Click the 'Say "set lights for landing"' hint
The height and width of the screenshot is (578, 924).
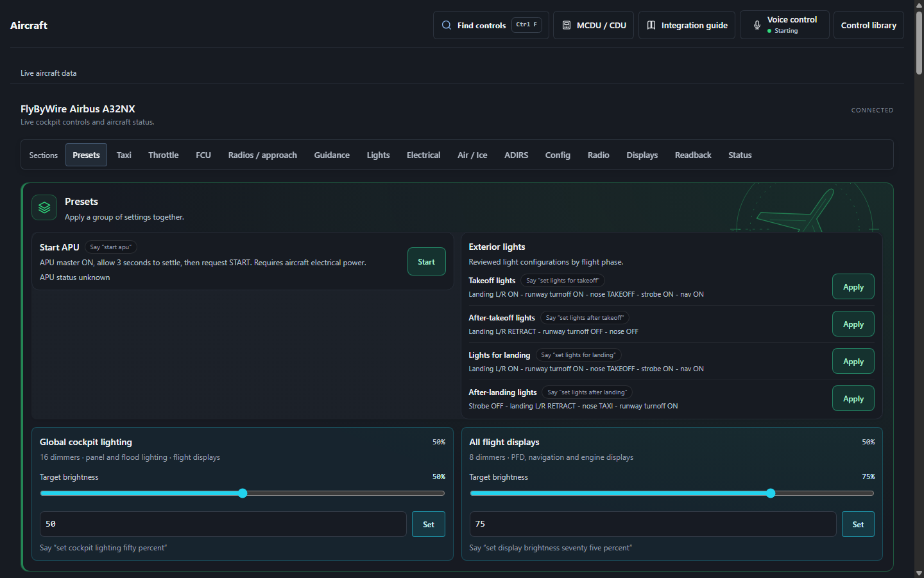click(x=578, y=355)
